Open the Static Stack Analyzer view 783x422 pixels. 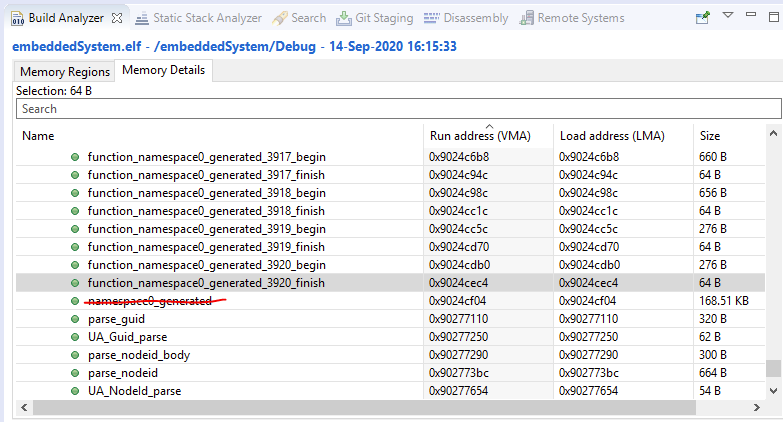[x=198, y=18]
